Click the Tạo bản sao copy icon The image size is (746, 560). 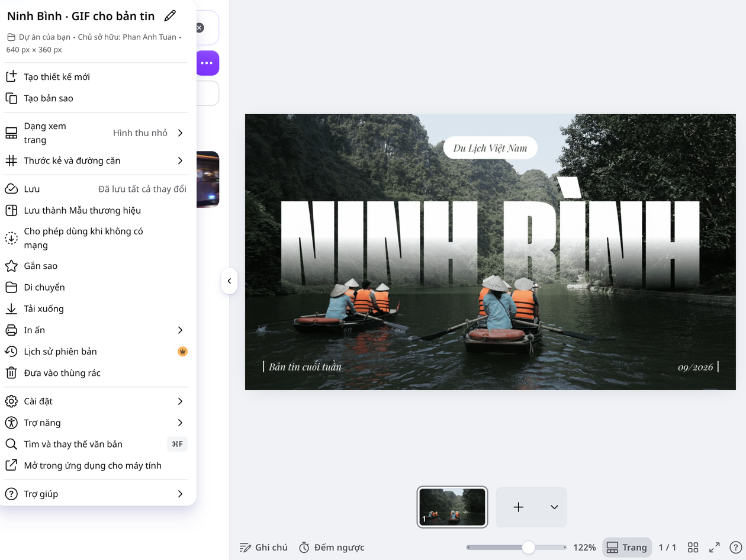click(x=11, y=98)
